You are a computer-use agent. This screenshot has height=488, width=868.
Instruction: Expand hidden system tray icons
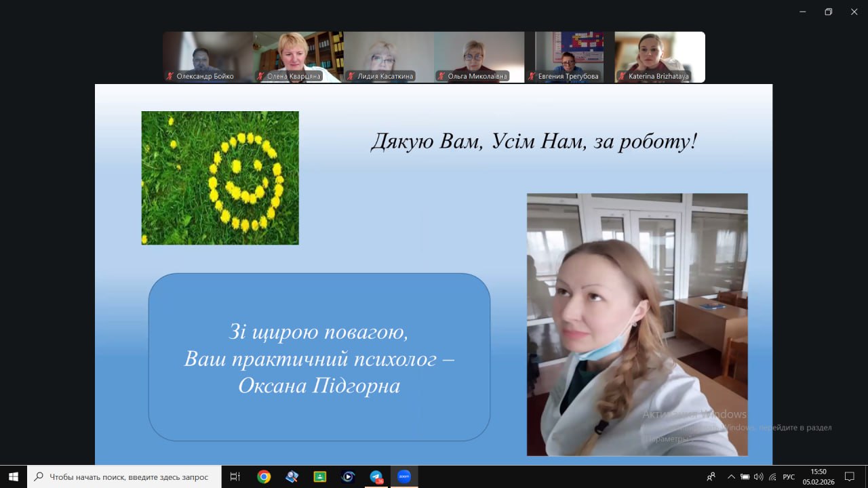[731, 476]
